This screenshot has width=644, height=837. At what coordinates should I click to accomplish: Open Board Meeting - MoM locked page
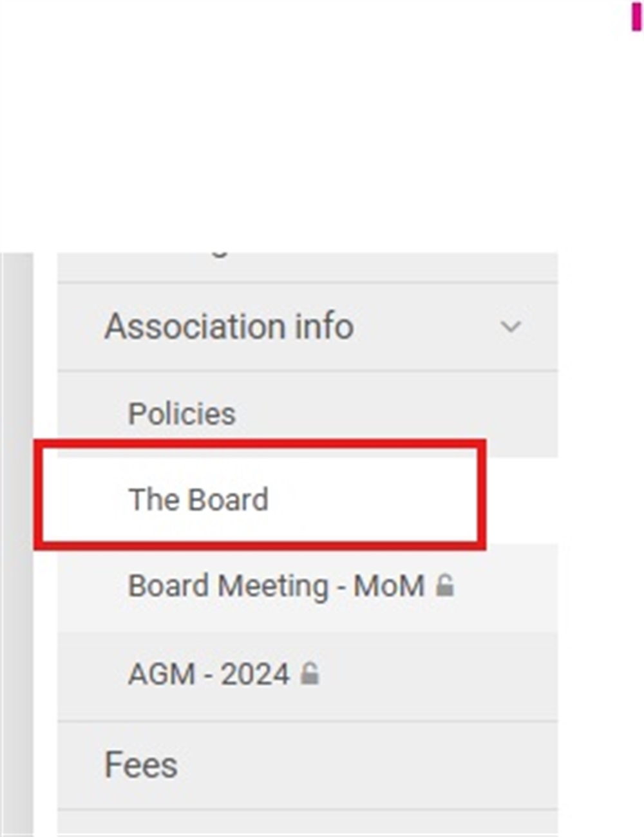click(308, 587)
